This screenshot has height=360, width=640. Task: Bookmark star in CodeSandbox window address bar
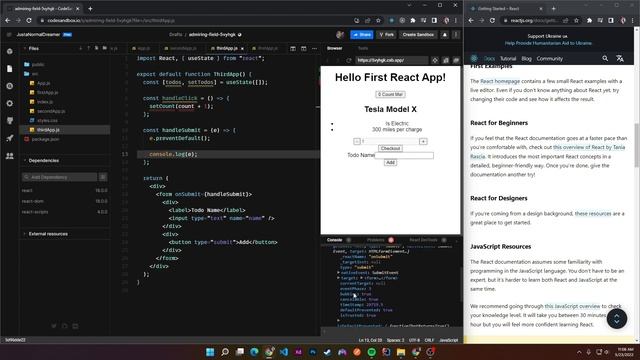click(x=378, y=20)
